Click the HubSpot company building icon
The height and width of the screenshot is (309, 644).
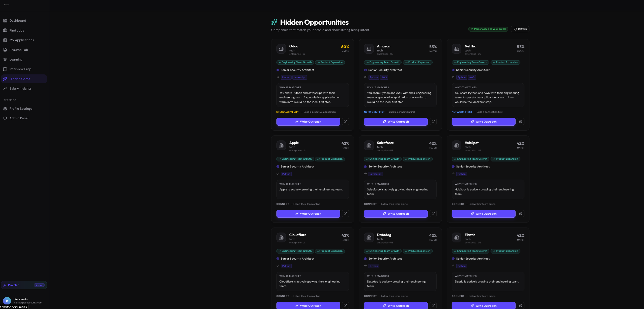[457, 146]
